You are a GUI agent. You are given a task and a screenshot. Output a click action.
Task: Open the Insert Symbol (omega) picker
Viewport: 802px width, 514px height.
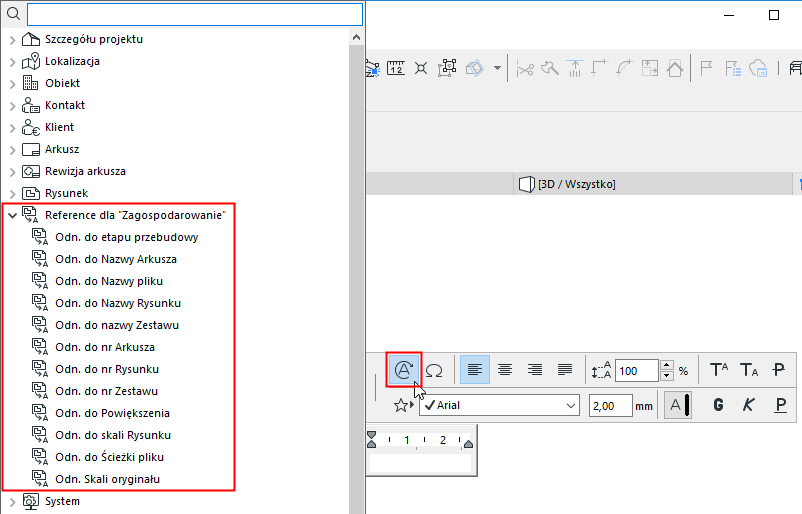coord(434,370)
